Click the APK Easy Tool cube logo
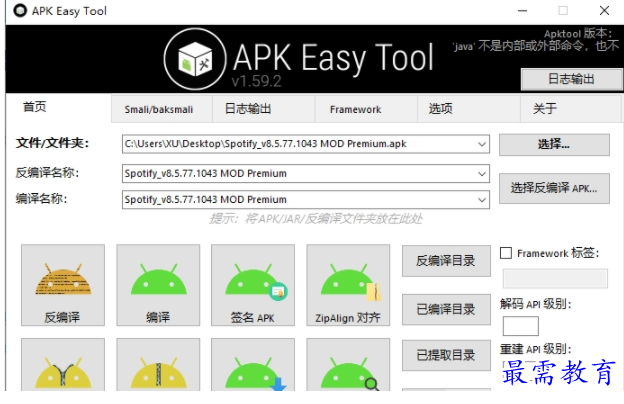This screenshot has height=404, width=624. click(195, 59)
